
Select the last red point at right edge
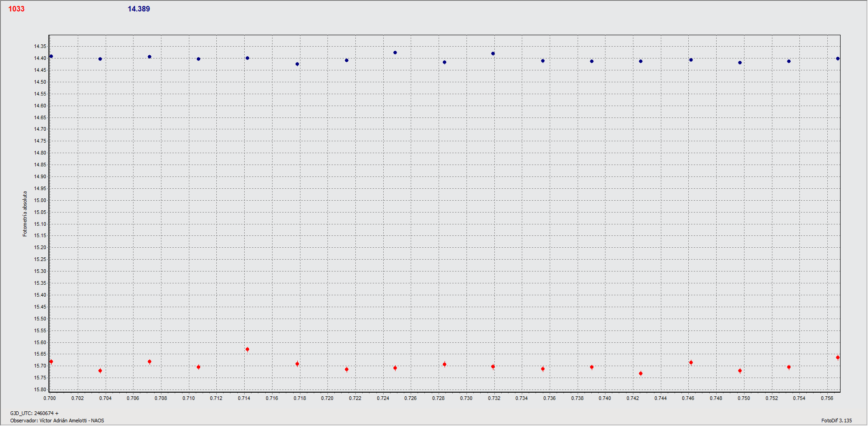pos(838,357)
